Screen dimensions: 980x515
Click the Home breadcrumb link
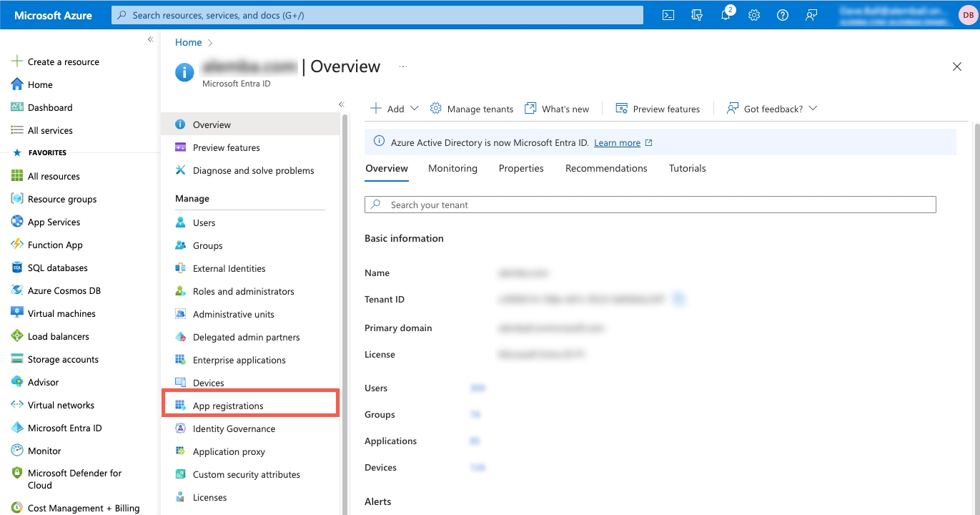[x=188, y=42]
